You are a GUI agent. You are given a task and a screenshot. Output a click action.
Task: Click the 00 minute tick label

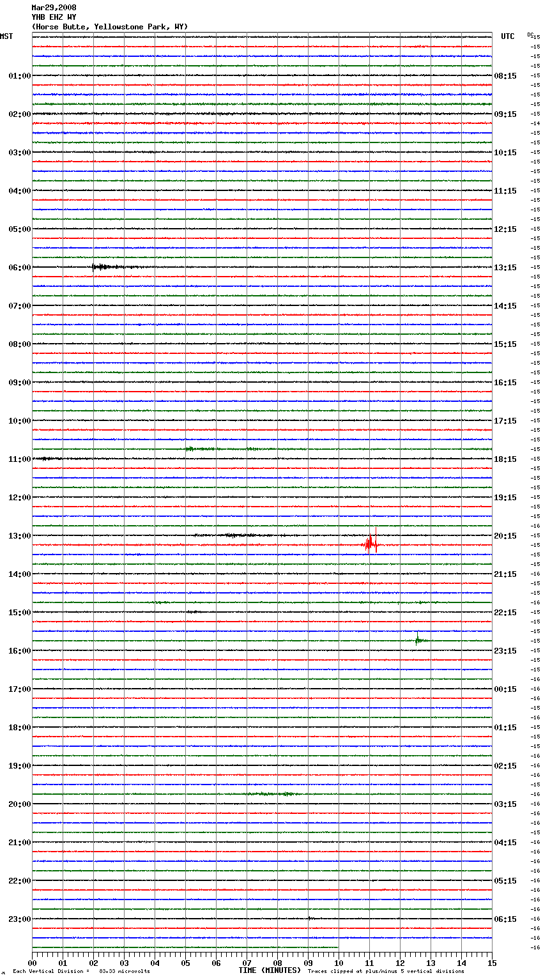32,963
